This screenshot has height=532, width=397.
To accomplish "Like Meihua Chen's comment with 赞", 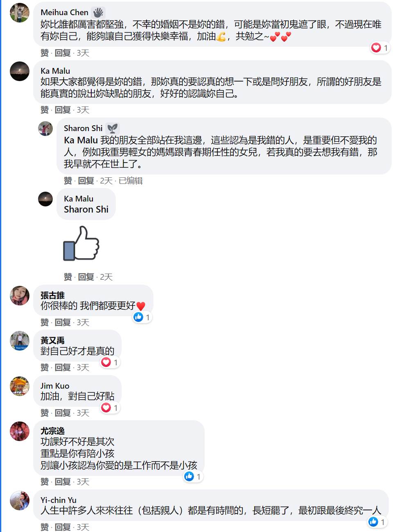I will [45, 53].
